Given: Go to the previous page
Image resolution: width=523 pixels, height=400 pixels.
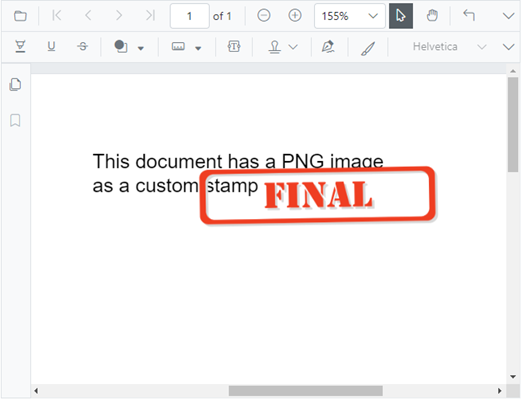Looking at the screenshot, I should (x=88, y=15).
